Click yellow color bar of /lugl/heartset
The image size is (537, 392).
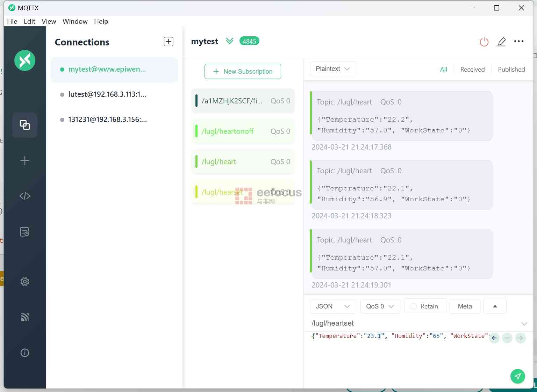coord(196,192)
